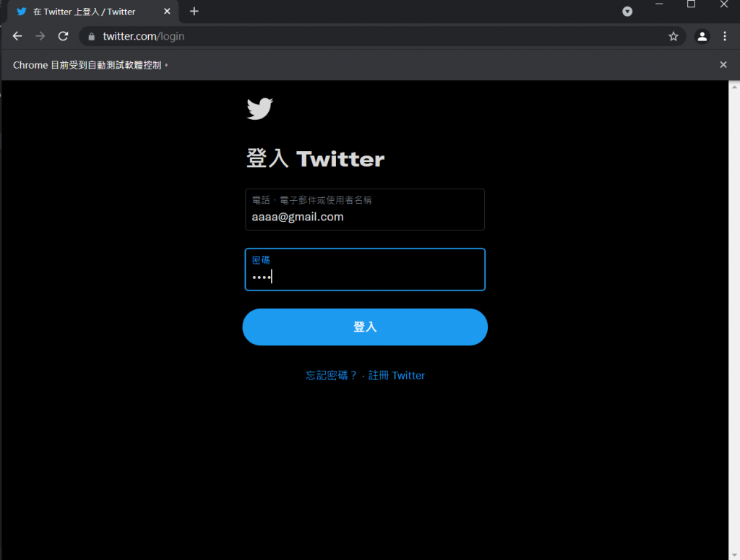
Task: Close the Twitter login tab
Action: [167, 12]
